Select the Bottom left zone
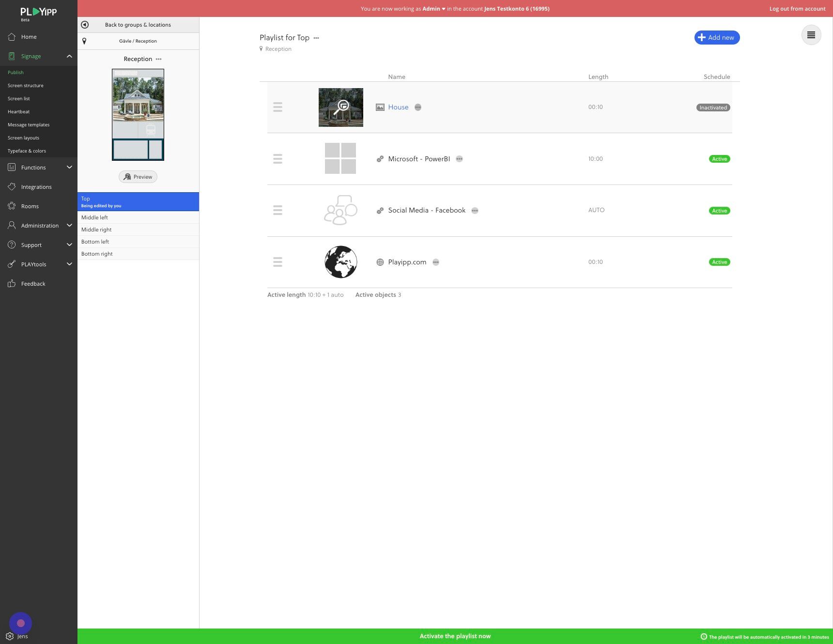This screenshot has height=644, width=833. 138,242
